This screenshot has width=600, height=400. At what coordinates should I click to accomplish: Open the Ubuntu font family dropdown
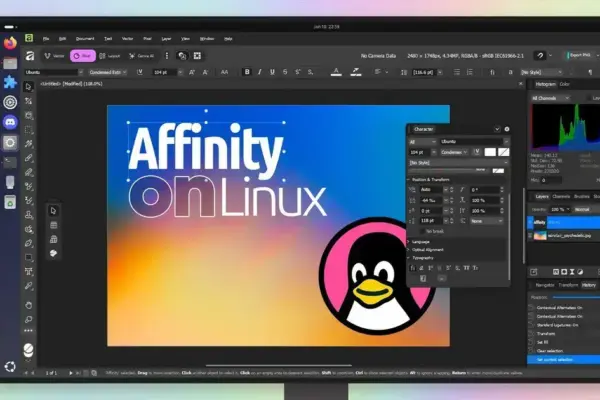click(54, 72)
